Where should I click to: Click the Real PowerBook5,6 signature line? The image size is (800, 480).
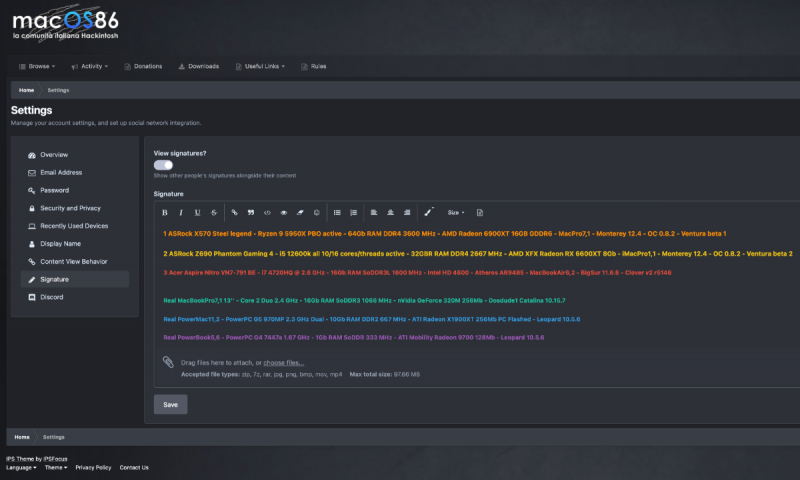coord(354,337)
